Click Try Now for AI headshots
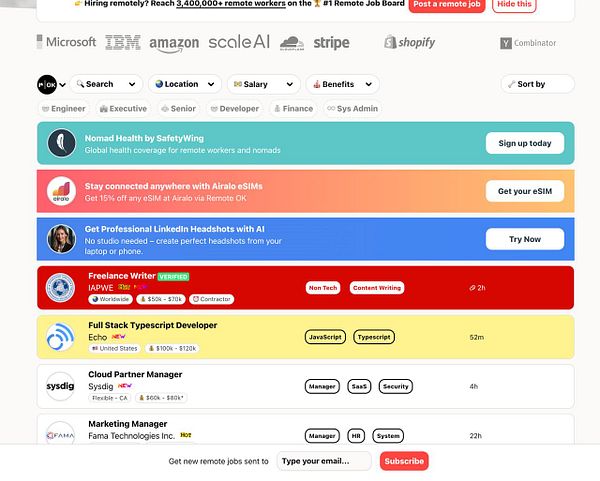This screenshot has width=600, height=481. (x=525, y=239)
